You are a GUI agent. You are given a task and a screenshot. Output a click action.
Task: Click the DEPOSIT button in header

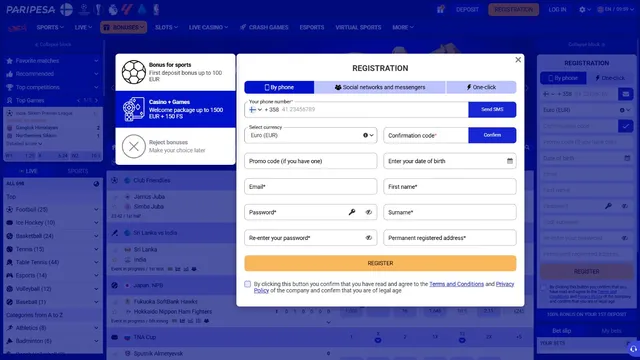467,9
